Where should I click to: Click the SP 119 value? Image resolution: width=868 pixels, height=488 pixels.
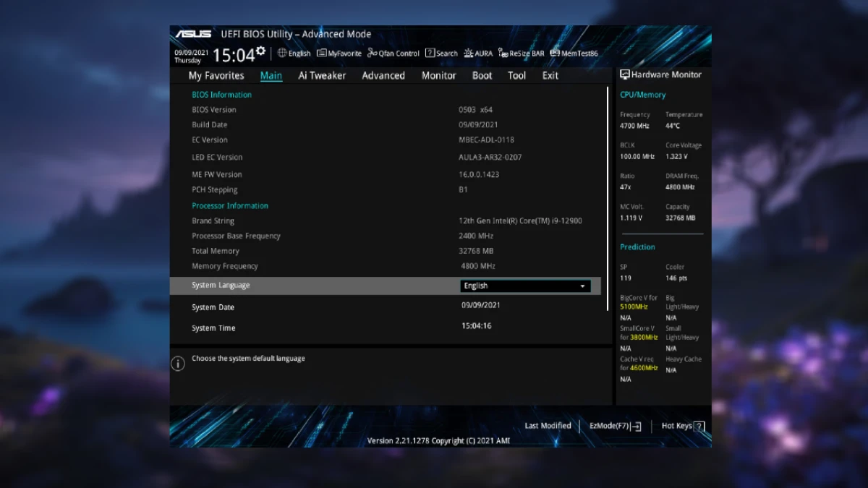click(x=626, y=278)
